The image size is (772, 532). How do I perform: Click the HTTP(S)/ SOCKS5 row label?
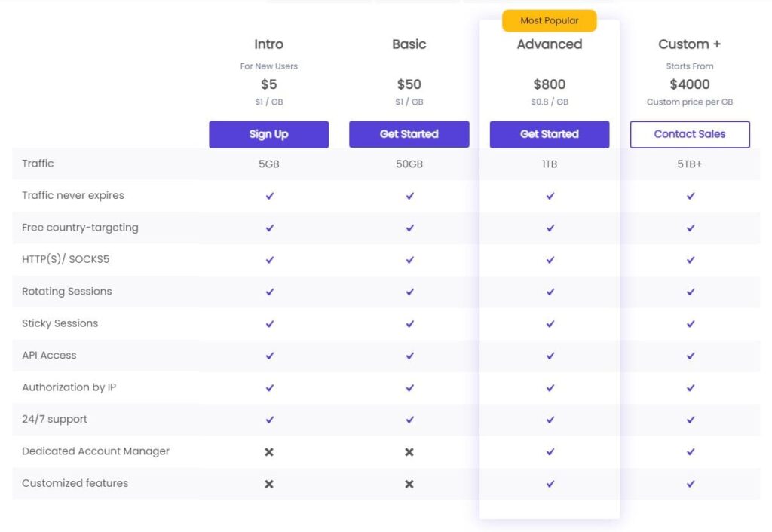(66, 259)
